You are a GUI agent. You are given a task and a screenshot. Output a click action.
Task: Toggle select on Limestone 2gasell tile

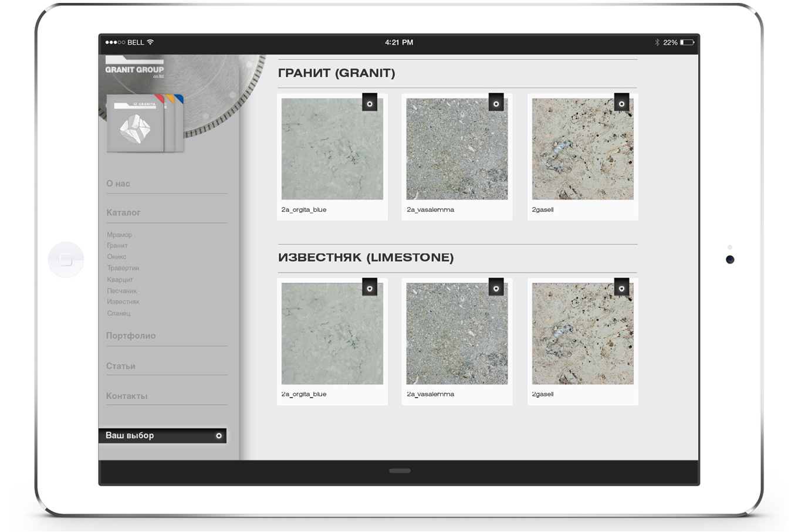[621, 288]
